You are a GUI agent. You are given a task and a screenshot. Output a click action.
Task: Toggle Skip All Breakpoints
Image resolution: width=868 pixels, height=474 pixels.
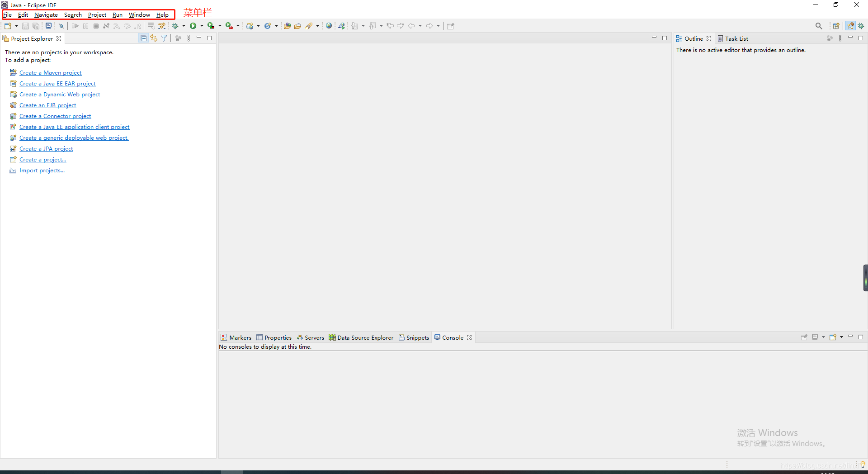click(x=61, y=26)
